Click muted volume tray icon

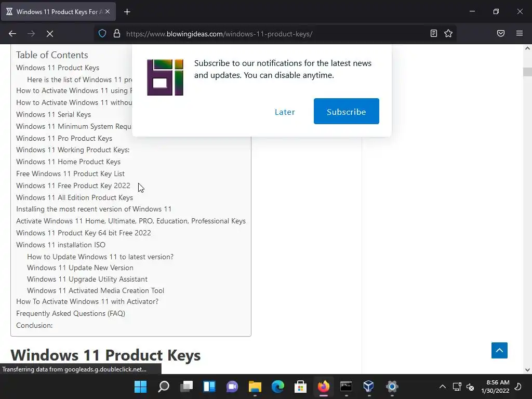(470, 387)
